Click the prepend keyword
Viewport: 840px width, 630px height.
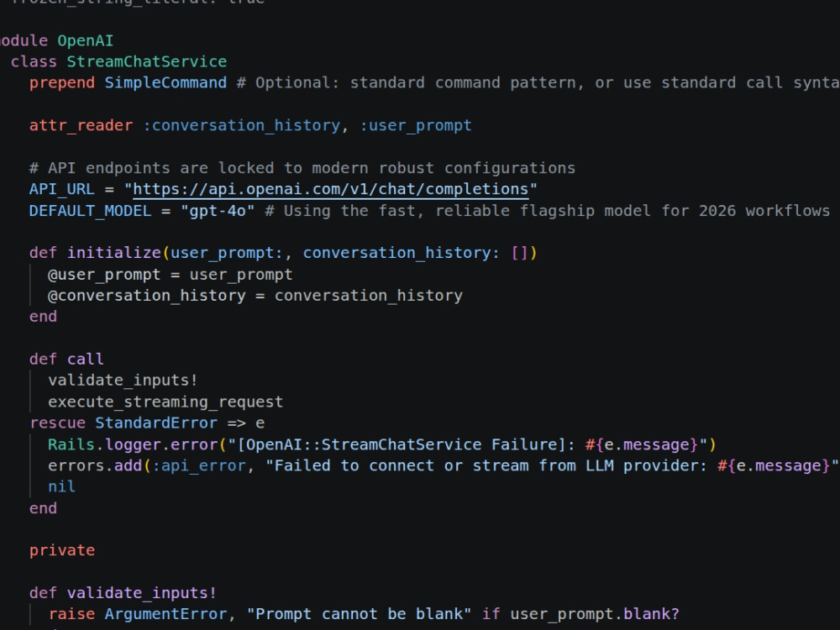tap(62, 82)
